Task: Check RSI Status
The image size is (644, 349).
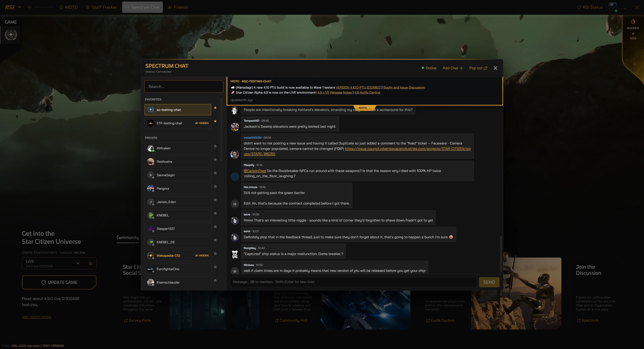Action: [590, 7]
